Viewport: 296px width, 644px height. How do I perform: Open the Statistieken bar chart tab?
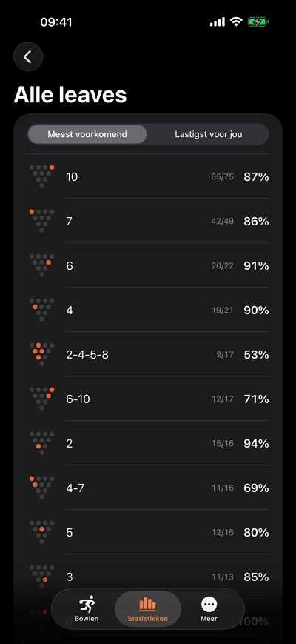point(147,608)
